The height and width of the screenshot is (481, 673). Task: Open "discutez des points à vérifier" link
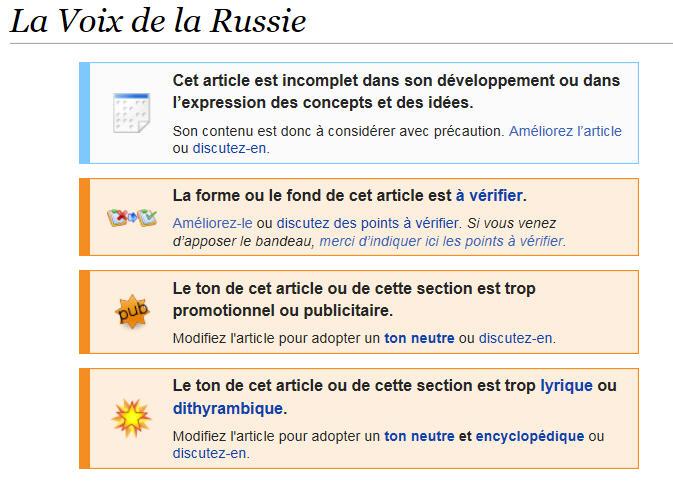pos(368,223)
